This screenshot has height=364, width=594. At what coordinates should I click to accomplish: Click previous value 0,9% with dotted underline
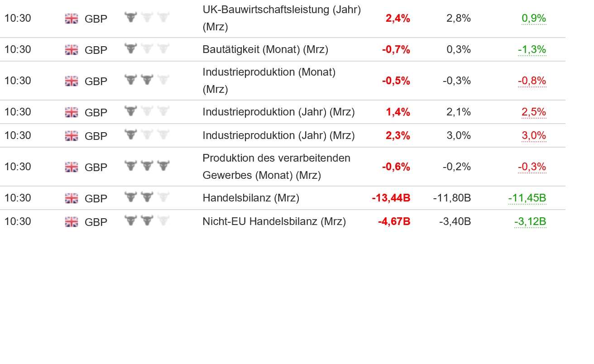[534, 19]
